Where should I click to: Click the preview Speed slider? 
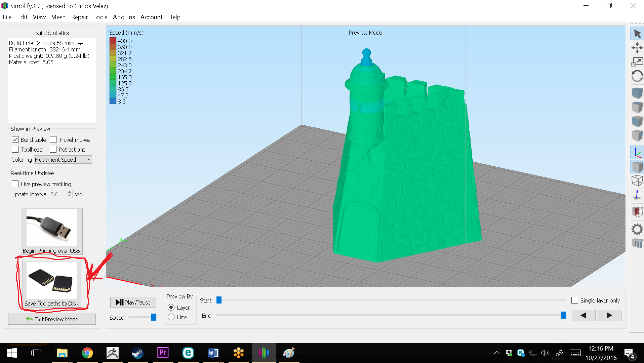154,317
